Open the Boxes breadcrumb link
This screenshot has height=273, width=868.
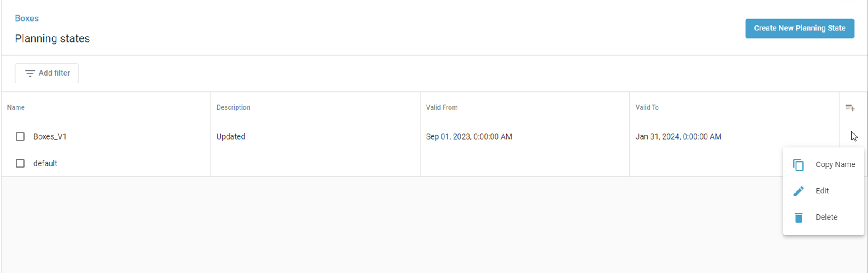[x=26, y=18]
